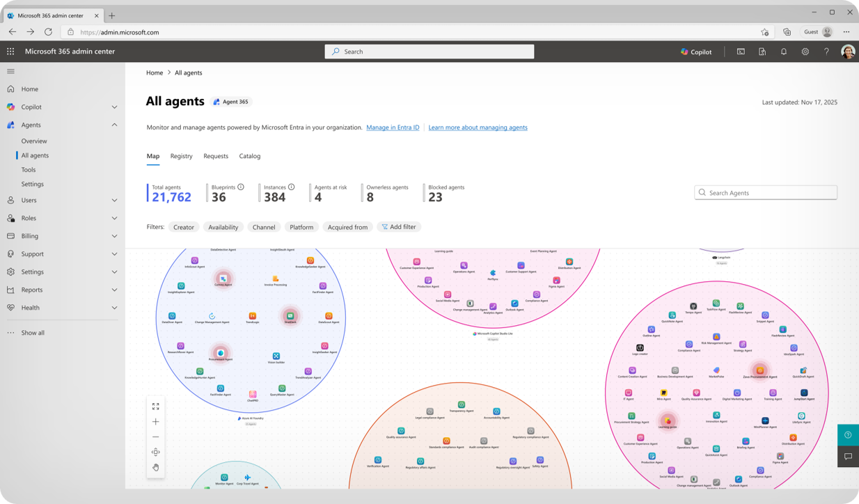Open the feedback chat icon at right edge
Image resolution: width=859 pixels, height=504 pixels.
click(848, 457)
